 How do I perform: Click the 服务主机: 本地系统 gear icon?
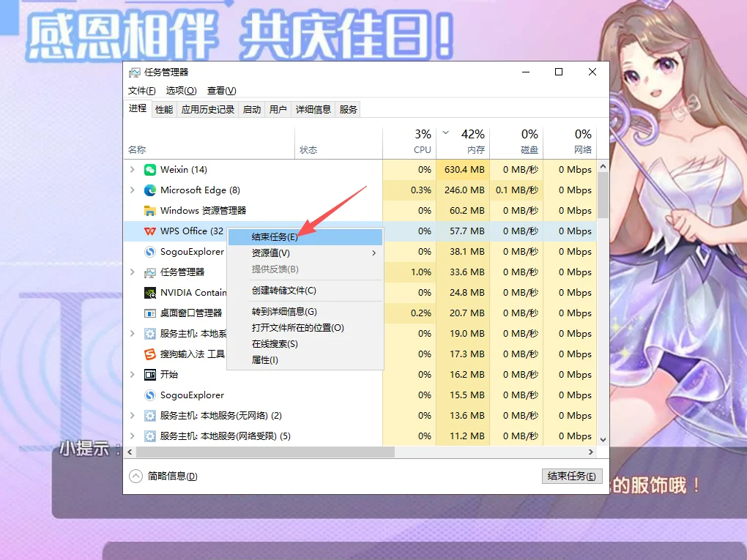pyautogui.click(x=150, y=334)
